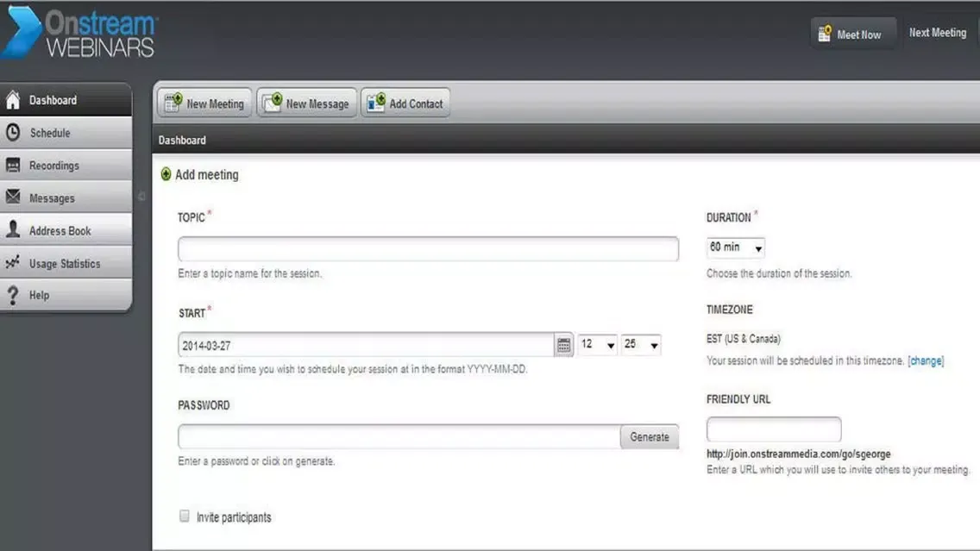Click the [change] timezone link
This screenshot has height=551, width=980.
(x=926, y=360)
